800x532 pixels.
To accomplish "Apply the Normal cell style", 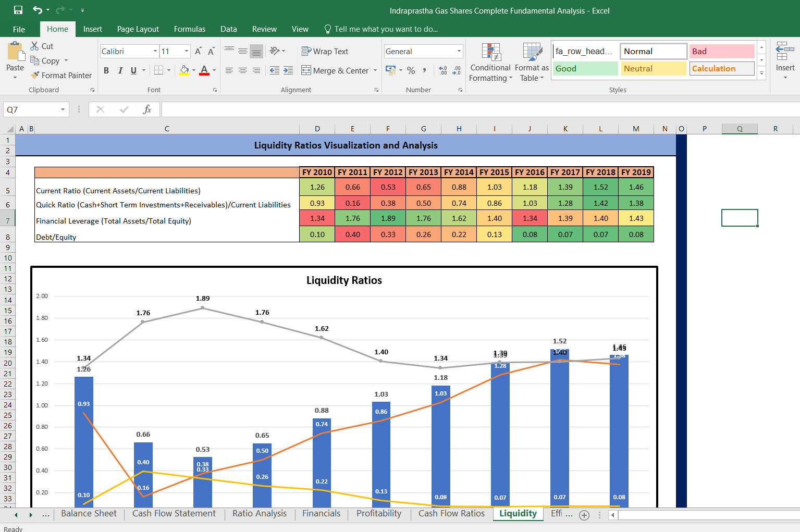I will [x=654, y=51].
